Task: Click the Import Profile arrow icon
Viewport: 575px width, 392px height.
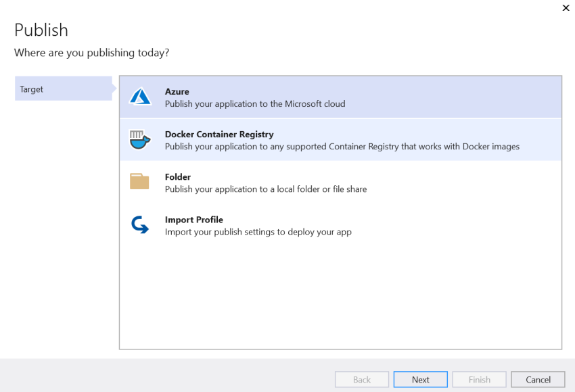Action: pyautogui.click(x=139, y=225)
